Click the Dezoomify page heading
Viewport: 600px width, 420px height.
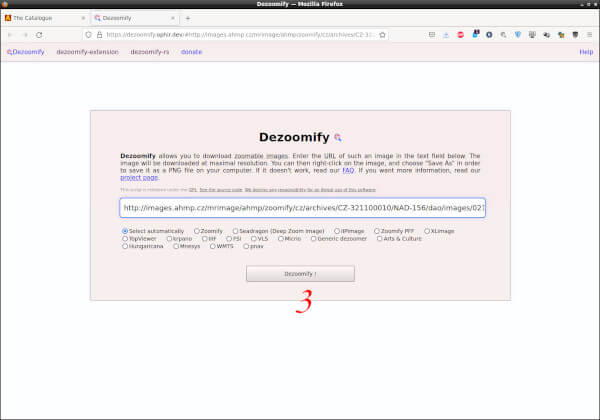(x=294, y=137)
